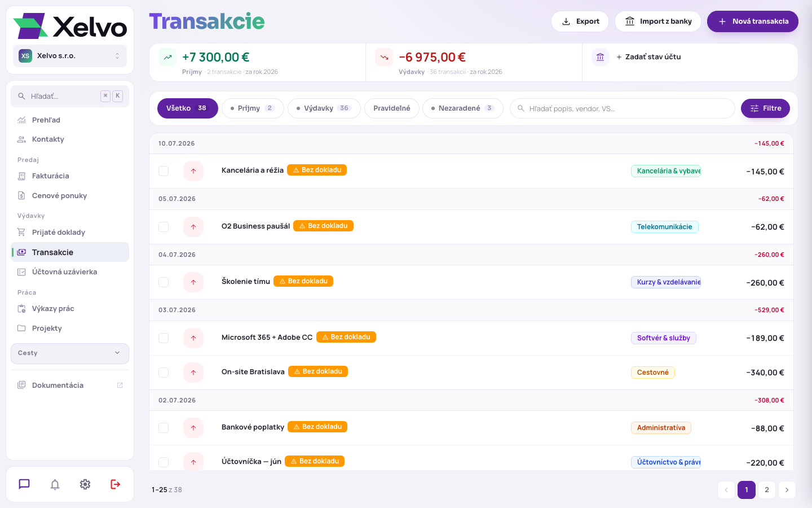Create Nová transakcia
Viewport: 812px width, 508px height.
pos(753,21)
